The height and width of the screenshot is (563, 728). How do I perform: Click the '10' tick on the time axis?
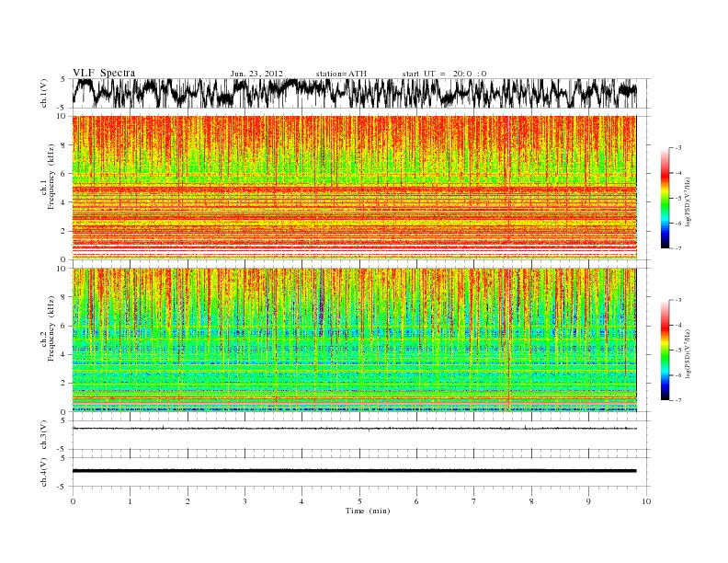pyautogui.click(x=646, y=501)
